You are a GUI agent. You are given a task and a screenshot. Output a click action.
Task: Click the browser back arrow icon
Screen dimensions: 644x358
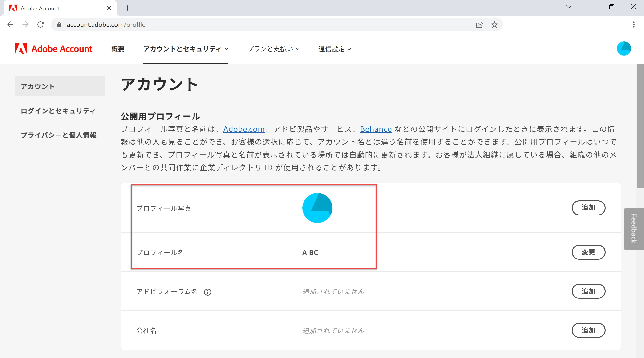click(x=10, y=24)
